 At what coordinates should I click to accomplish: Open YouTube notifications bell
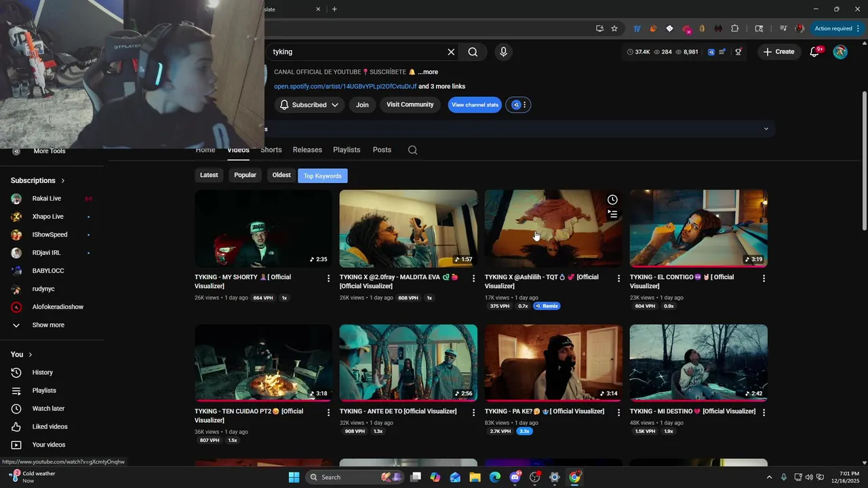pyautogui.click(x=815, y=52)
